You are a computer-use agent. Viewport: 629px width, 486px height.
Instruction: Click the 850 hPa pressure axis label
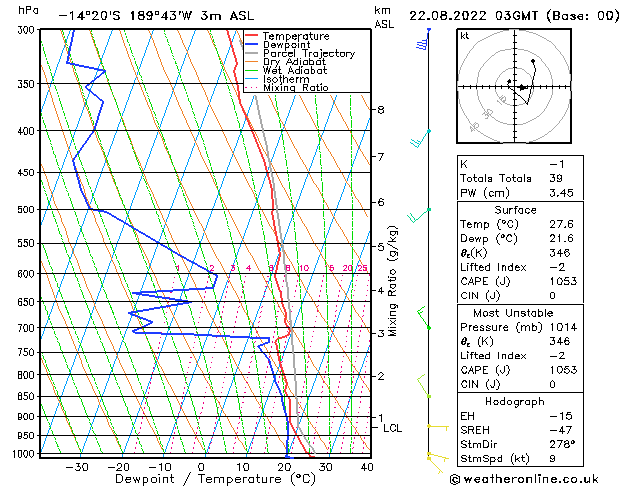click(28, 396)
